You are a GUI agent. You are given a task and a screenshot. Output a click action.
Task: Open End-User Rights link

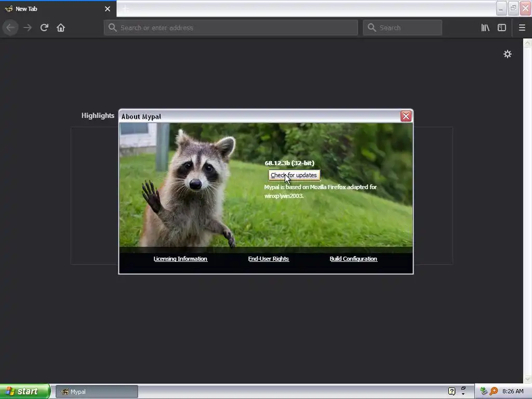[269, 259]
